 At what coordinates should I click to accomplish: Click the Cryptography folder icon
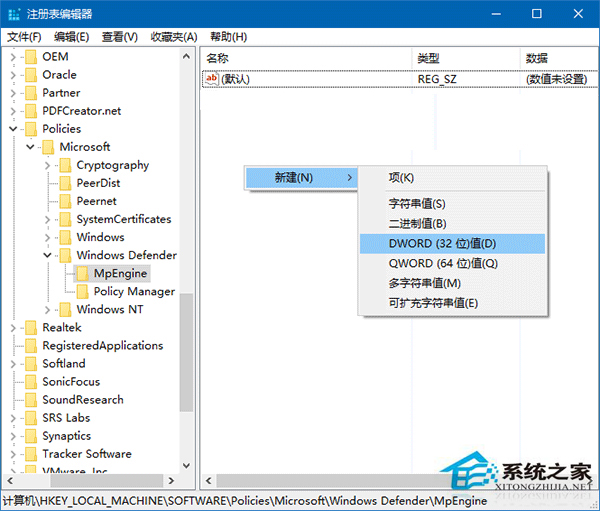tap(65, 165)
